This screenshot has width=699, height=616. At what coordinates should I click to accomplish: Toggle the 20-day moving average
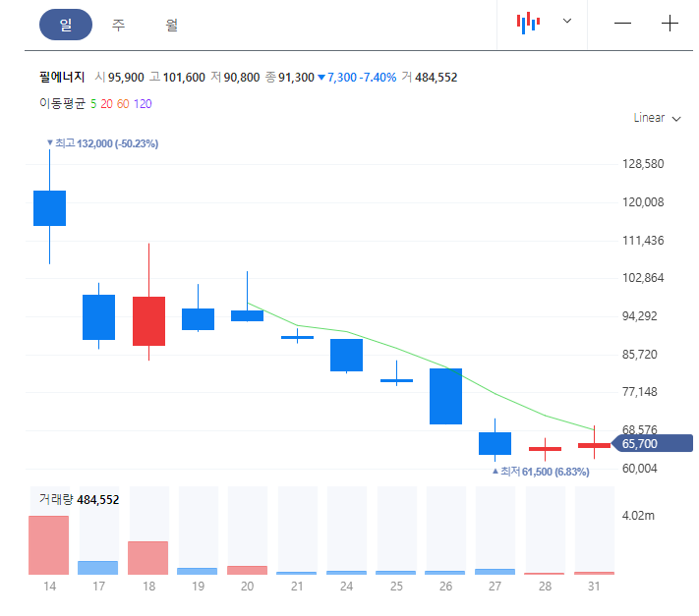(106, 104)
